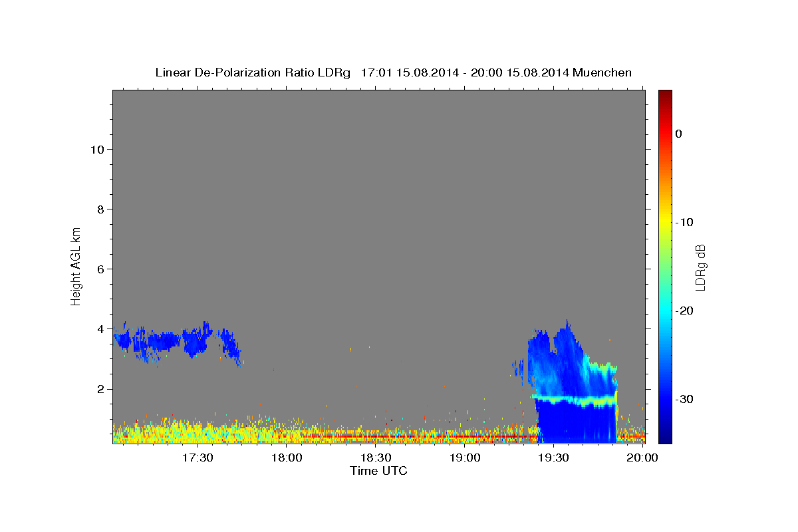The height and width of the screenshot is (532, 798).
Task: Click the colorbar value label -20
Action: pos(684,311)
